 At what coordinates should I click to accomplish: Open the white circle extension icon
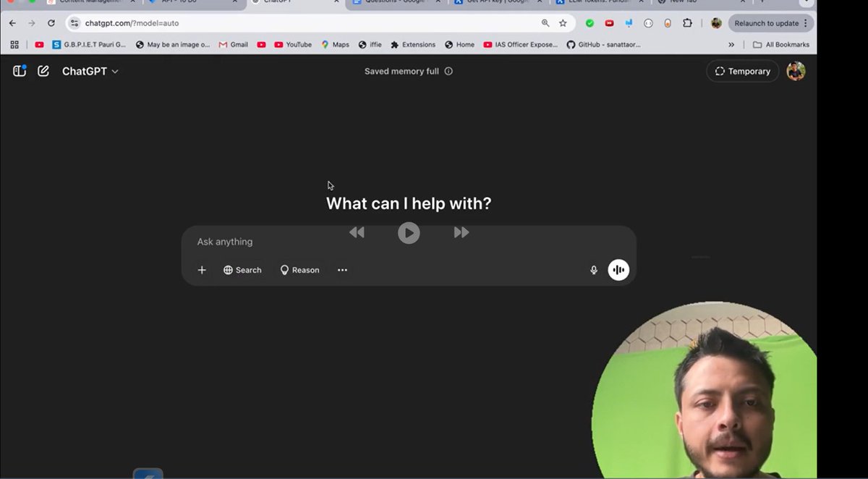(x=648, y=23)
